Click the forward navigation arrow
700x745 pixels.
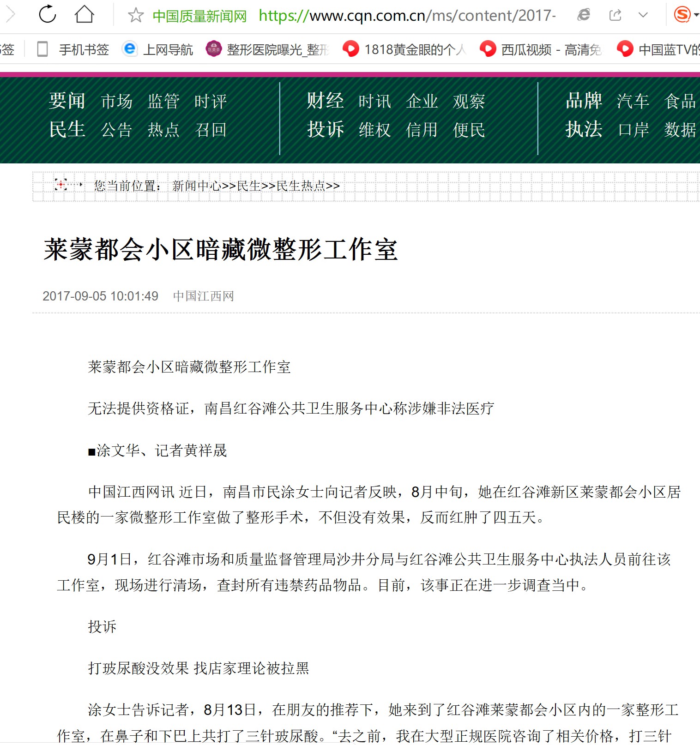(11, 14)
